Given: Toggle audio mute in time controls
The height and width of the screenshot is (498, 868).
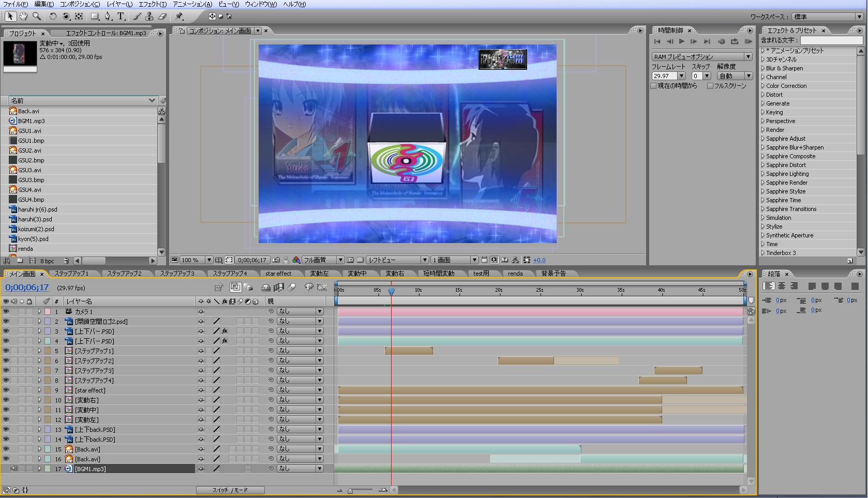Looking at the screenshot, I should [721, 41].
